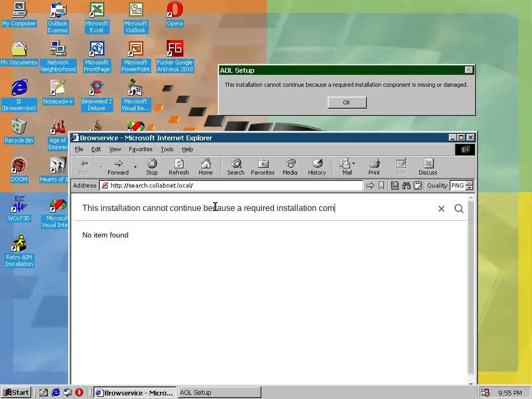Click the first quick launch desktop icon
Screen dimensions: 532x399
coord(44,393)
